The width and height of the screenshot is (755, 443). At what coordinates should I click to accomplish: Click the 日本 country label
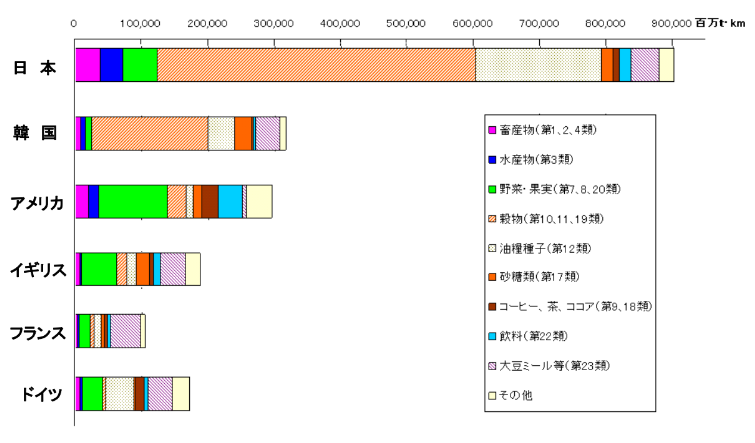34,68
